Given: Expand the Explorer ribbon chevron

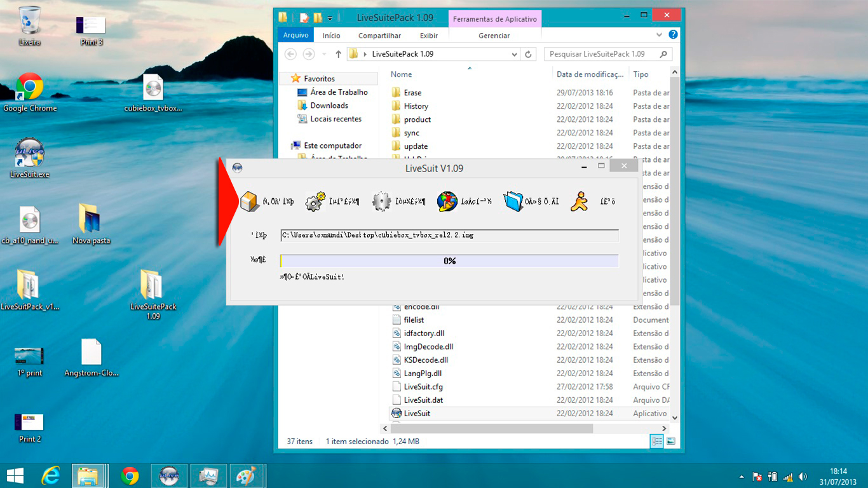Looking at the screenshot, I should 660,35.
